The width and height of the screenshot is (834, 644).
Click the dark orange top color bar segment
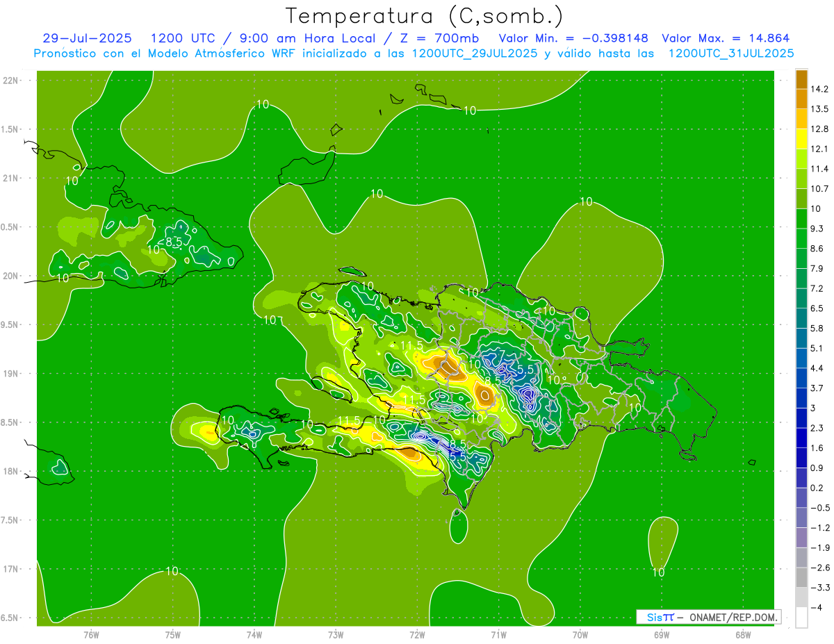click(801, 79)
